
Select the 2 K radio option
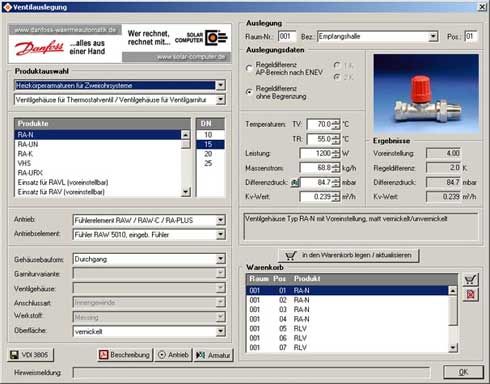[x=337, y=77]
